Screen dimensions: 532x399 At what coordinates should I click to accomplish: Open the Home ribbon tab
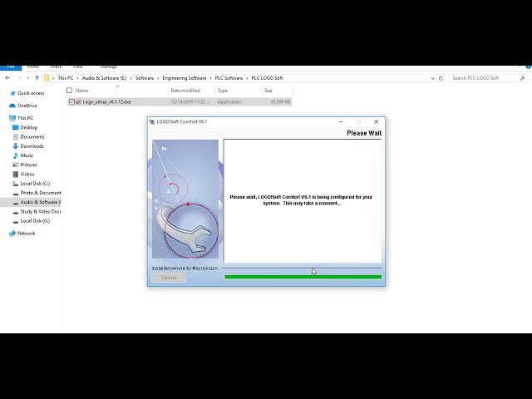(33, 67)
